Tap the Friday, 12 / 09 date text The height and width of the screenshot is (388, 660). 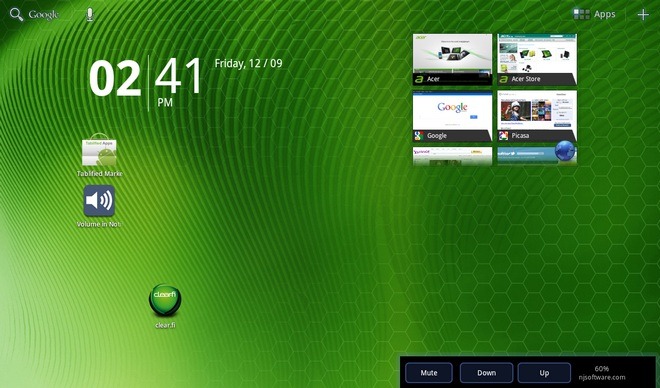(248, 64)
